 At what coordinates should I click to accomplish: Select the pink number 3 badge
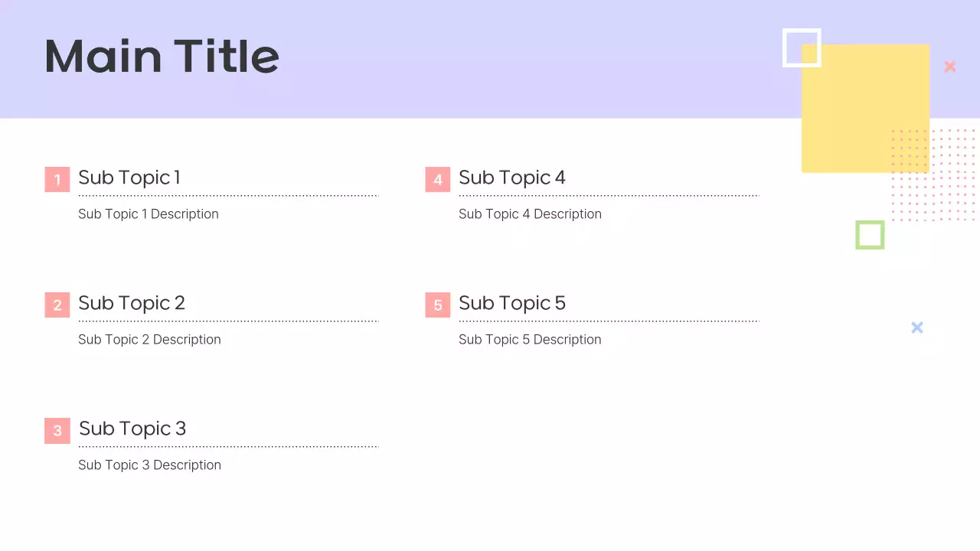point(57,431)
